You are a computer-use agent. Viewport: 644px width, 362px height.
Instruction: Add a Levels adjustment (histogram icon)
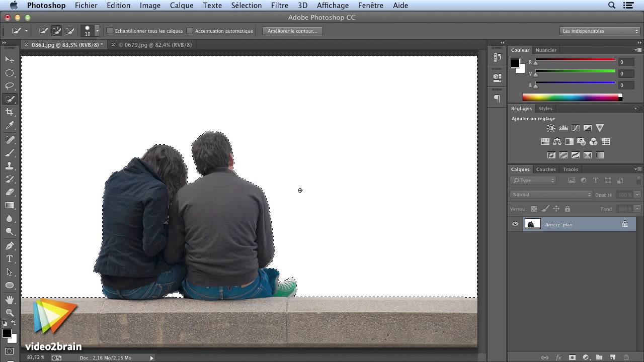(563, 128)
